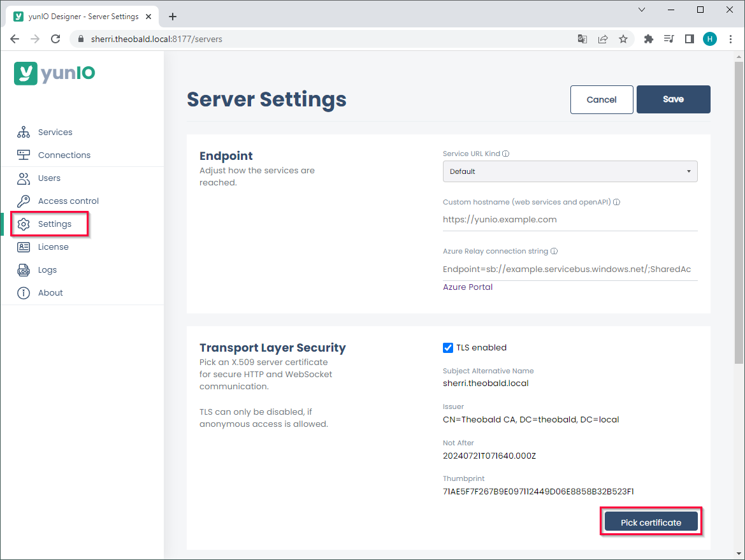Image resolution: width=745 pixels, height=560 pixels.
Task: Click the Not After value 20240721T071640.000Z
Action: click(x=489, y=456)
